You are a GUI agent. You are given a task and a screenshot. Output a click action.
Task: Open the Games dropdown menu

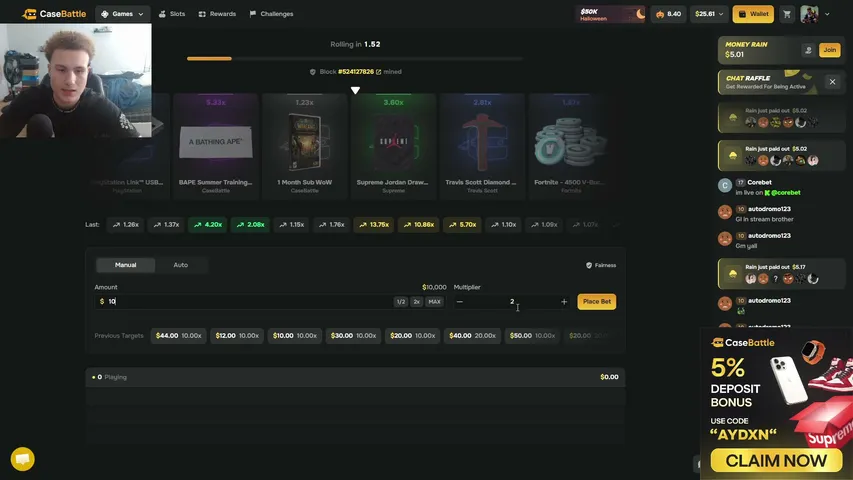click(122, 14)
